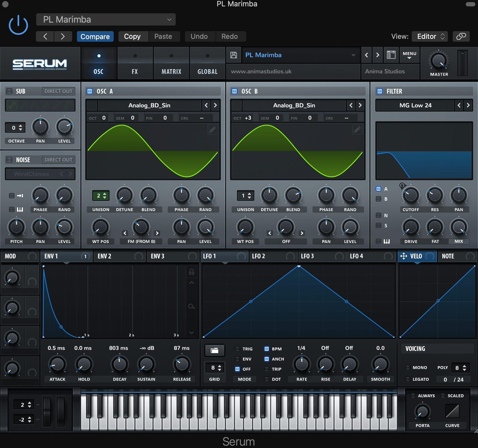
Task: Click the filter CUTOFF knob
Action: [x=411, y=195]
